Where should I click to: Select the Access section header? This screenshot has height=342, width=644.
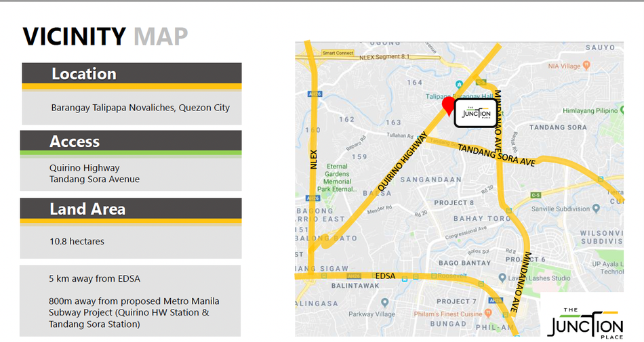[131, 141]
